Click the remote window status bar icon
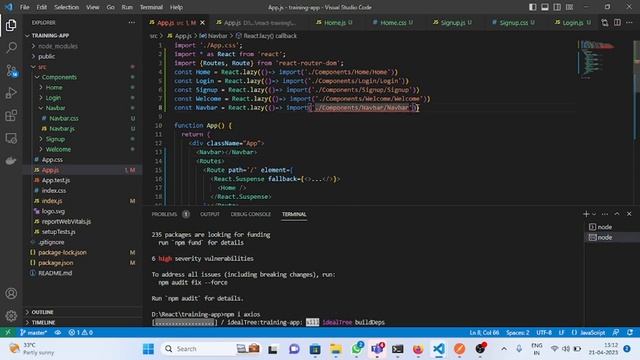This screenshot has height=360, width=640. click(8, 332)
